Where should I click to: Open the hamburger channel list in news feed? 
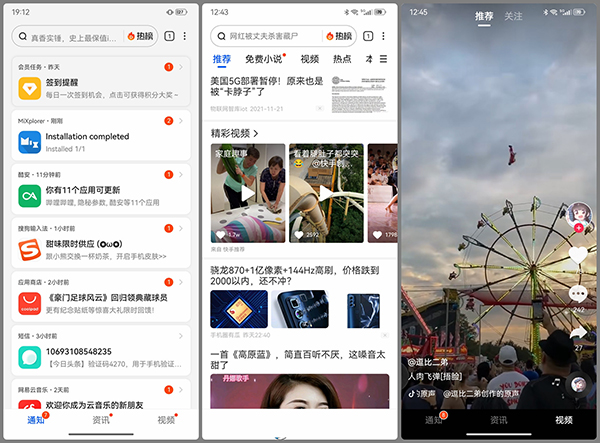click(384, 59)
